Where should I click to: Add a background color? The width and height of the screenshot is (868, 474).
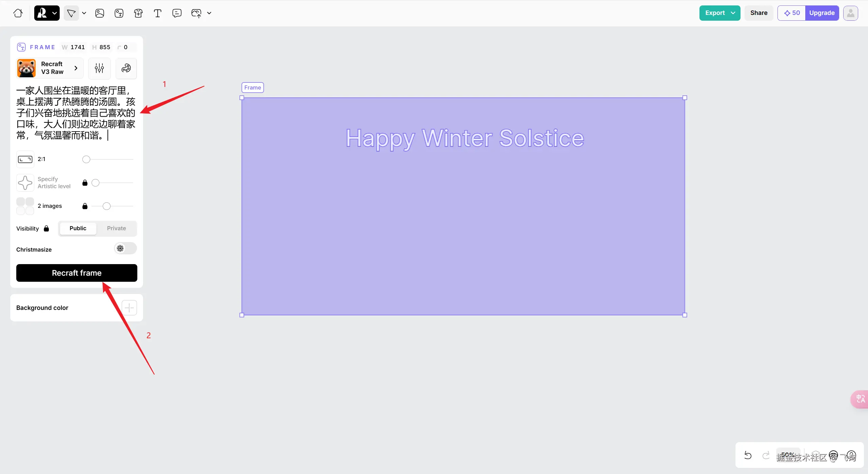pos(129,308)
